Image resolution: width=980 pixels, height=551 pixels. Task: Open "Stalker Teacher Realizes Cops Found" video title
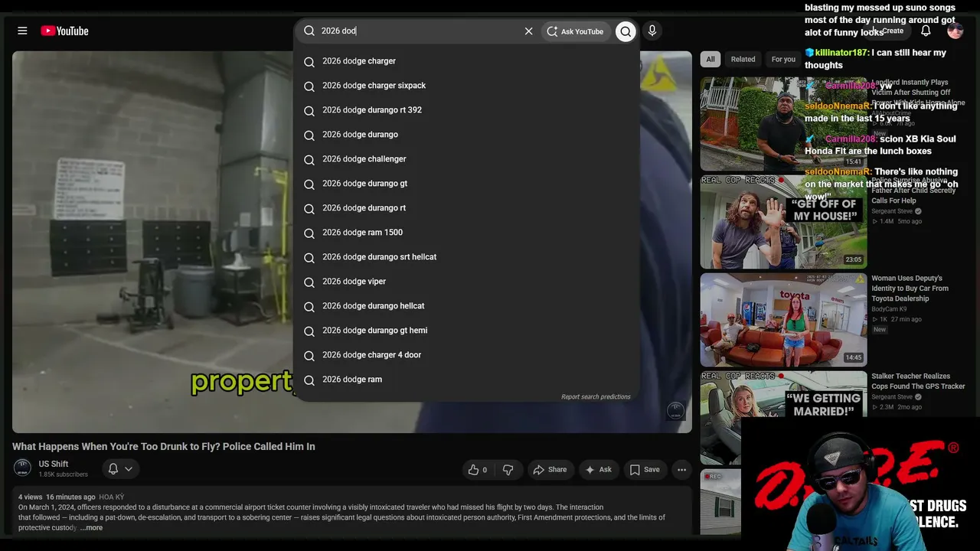click(x=918, y=381)
